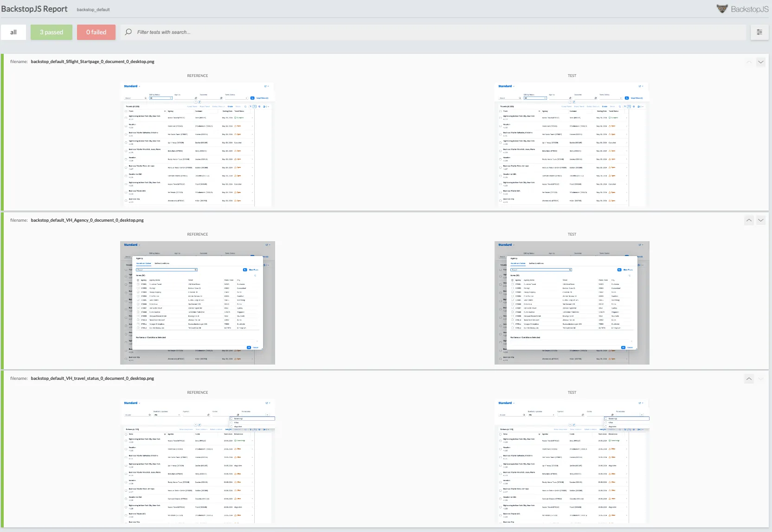Open the settings sliders icon

(759, 32)
